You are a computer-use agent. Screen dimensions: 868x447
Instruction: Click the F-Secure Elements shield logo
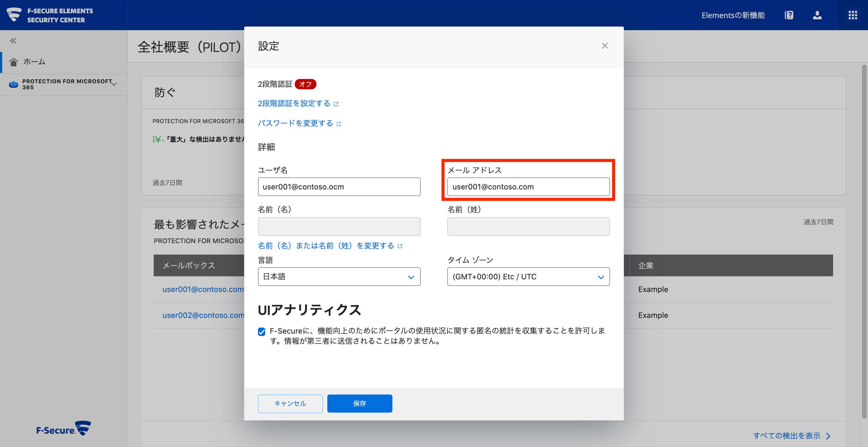coord(14,14)
